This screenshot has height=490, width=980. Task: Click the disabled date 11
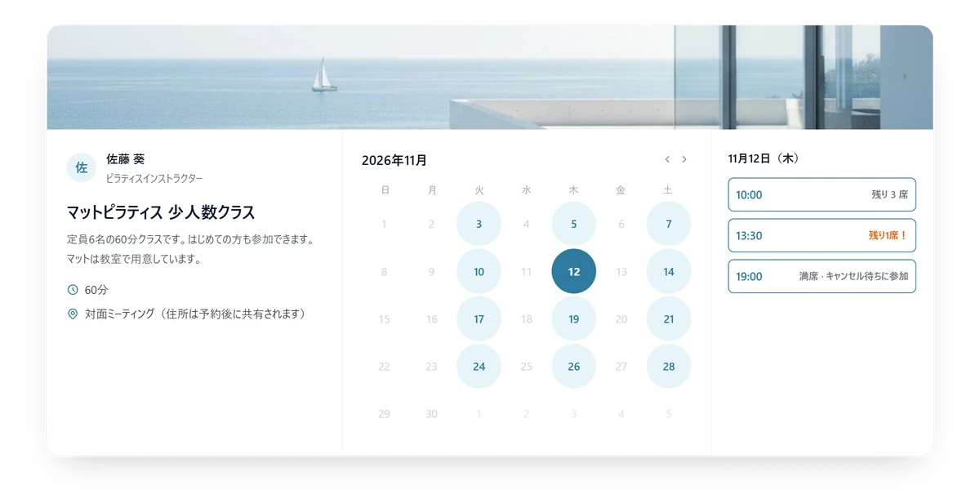[x=527, y=271]
